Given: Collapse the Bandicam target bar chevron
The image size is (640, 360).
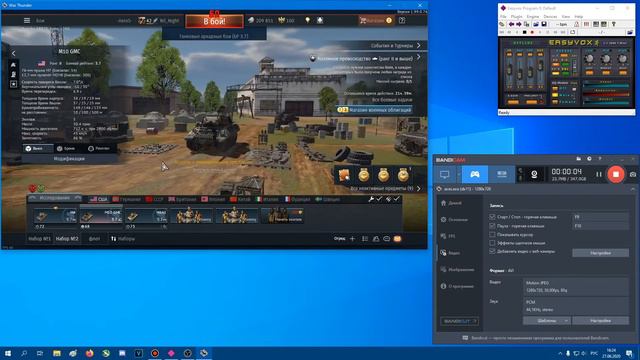Looking at the screenshot, I should click(x=633, y=189).
